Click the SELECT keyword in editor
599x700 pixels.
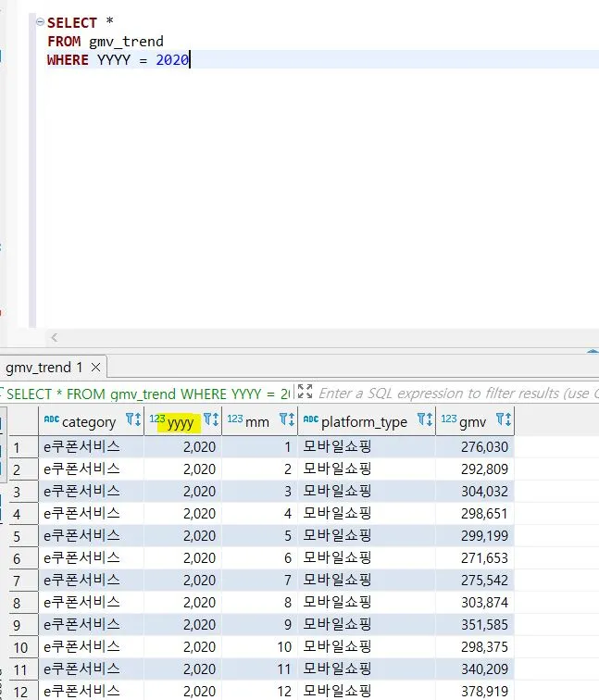click(x=72, y=23)
